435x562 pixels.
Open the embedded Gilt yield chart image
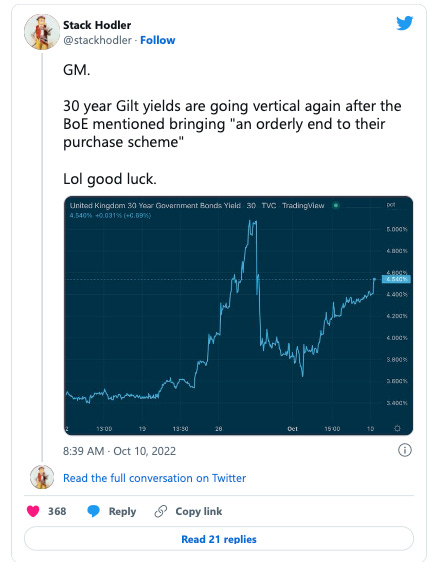[x=238, y=315]
